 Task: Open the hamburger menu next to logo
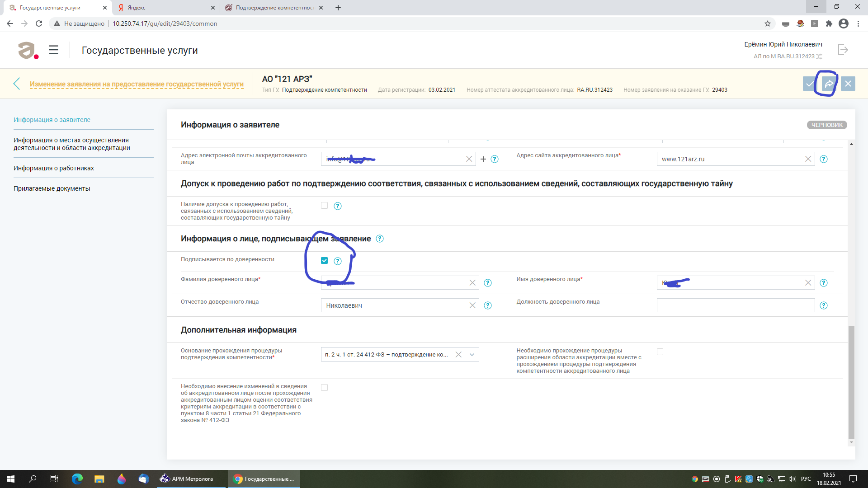(x=54, y=50)
